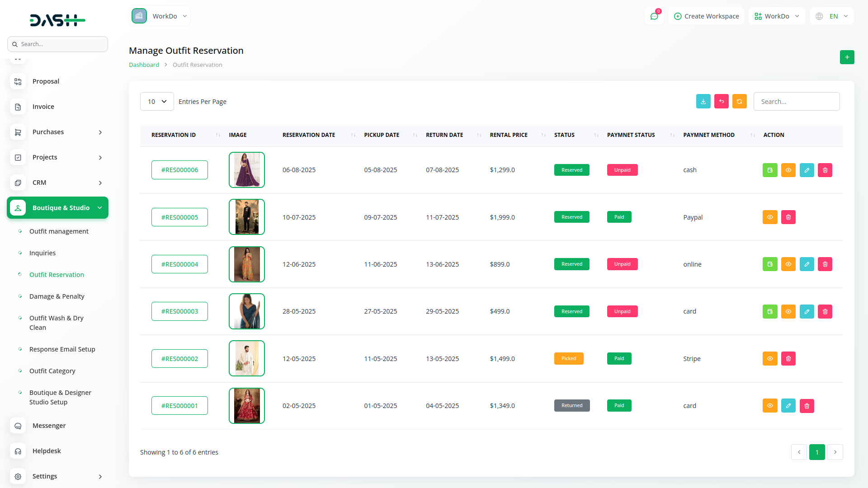Click the green add reservation plus button
This screenshot has height=488, width=868.
(847, 57)
